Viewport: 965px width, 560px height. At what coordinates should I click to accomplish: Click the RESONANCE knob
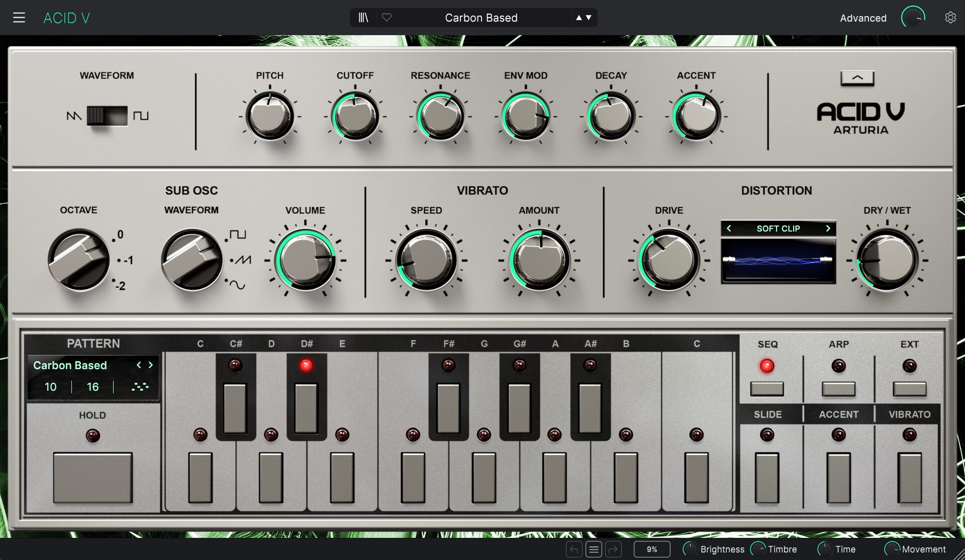click(x=440, y=116)
